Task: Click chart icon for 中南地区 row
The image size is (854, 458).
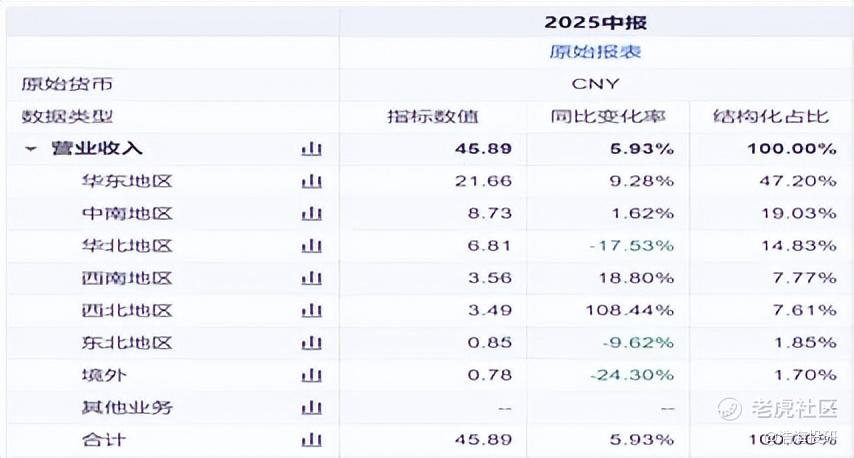Action: pyautogui.click(x=312, y=213)
